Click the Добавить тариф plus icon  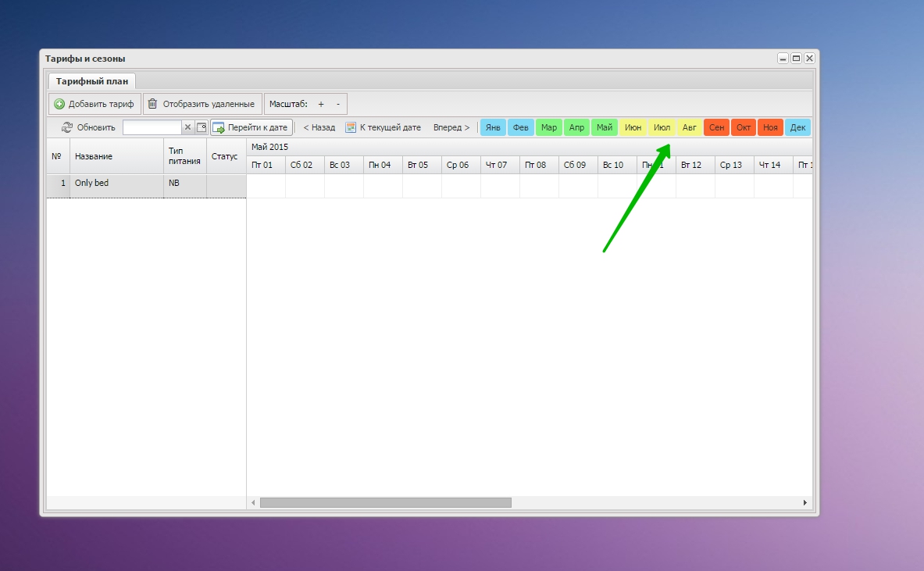59,104
